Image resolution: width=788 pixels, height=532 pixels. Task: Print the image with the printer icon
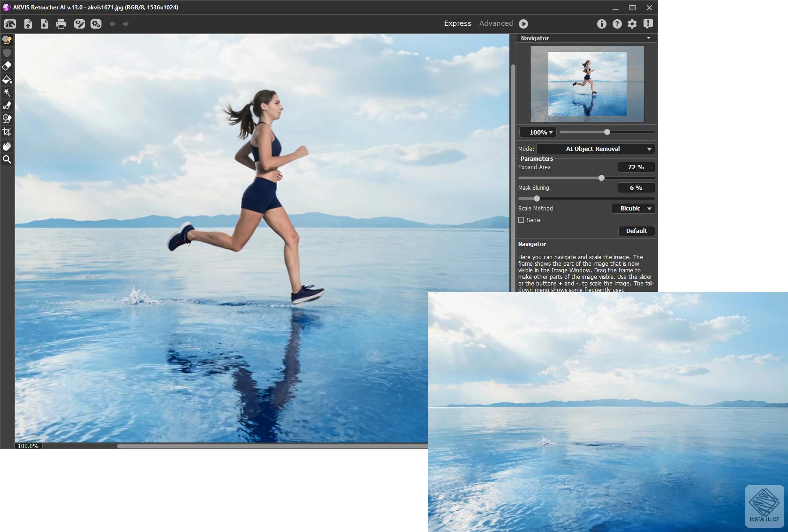61,24
